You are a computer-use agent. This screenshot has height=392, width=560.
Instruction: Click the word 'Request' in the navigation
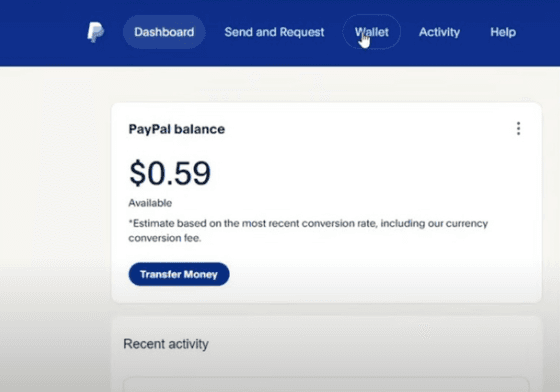pyautogui.click(x=302, y=32)
